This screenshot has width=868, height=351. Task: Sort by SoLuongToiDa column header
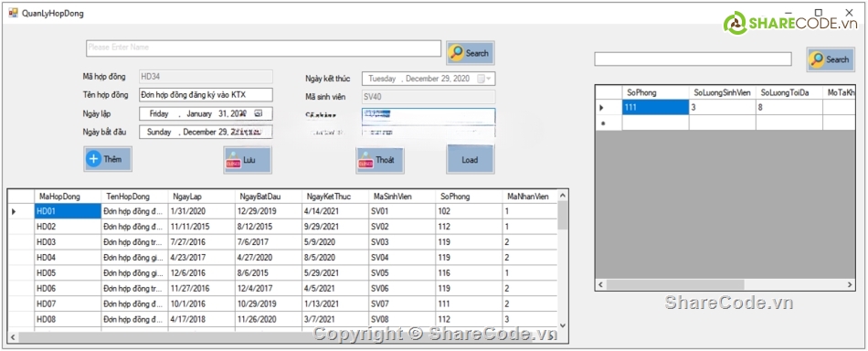[789, 92]
